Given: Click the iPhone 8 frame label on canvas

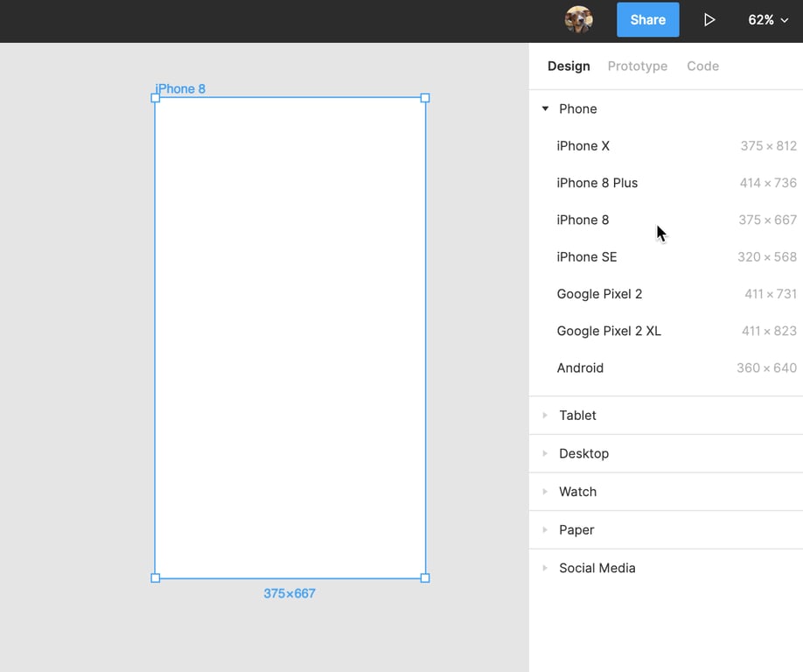Looking at the screenshot, I should (180, 88).
